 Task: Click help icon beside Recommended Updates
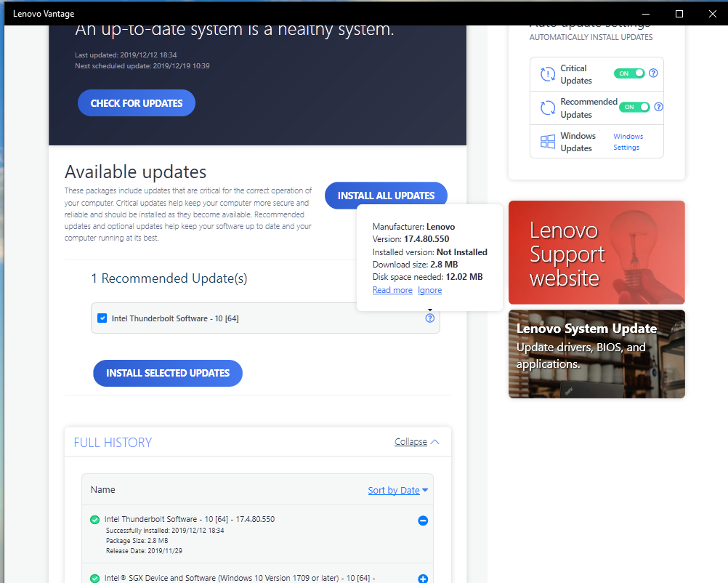pos(658,107)
